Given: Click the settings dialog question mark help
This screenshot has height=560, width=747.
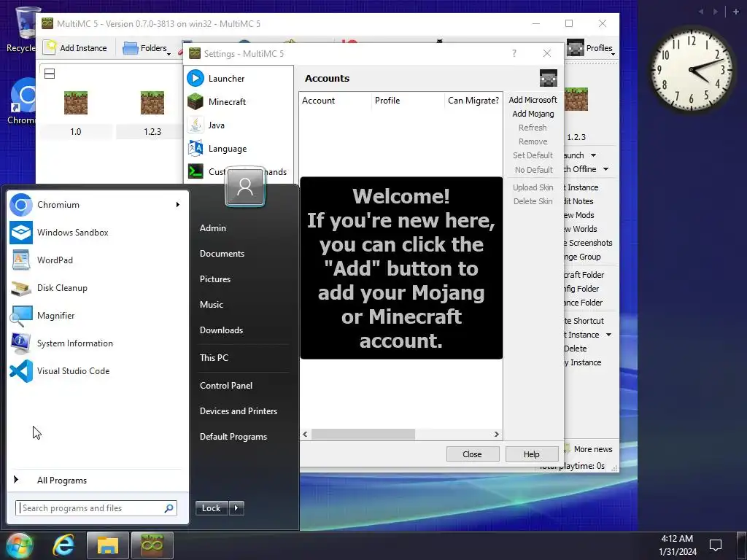Looking at the screenshot, I should point(514,53).
